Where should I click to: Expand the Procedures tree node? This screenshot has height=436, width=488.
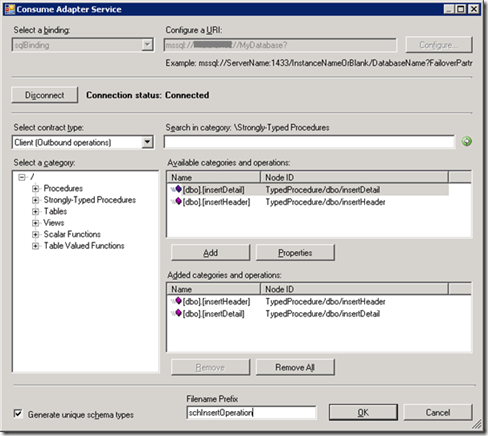pyautogui.click(x=35, y=189)
